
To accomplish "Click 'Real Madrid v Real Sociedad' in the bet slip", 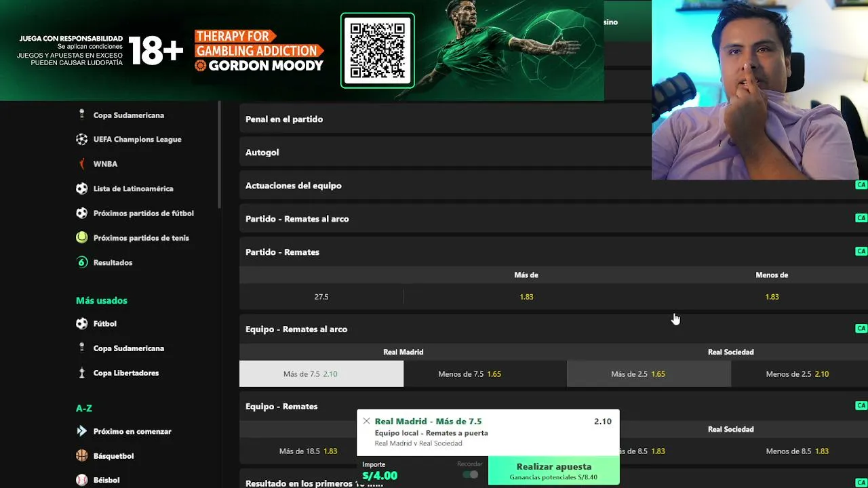I will [418, 443].
